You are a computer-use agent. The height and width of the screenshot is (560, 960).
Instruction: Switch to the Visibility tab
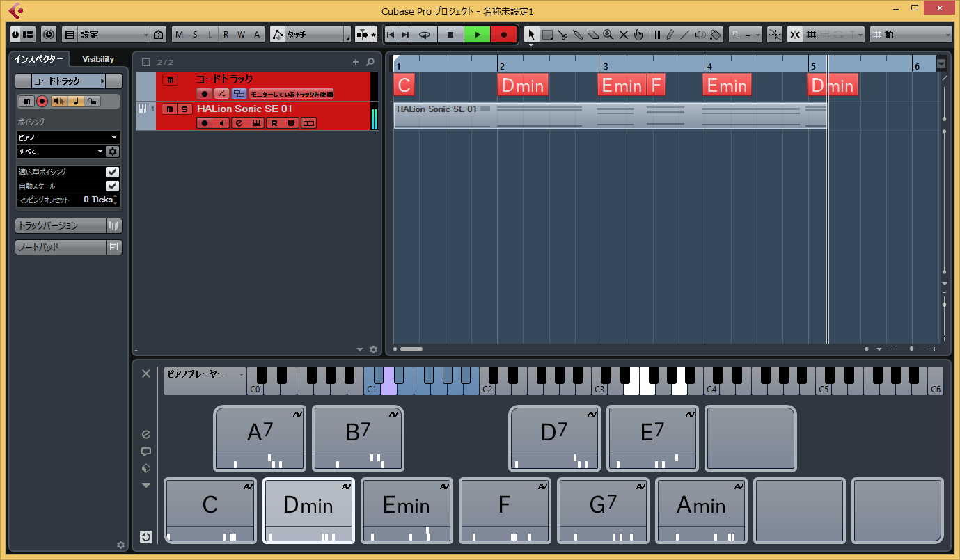click(x=98, y=59)
